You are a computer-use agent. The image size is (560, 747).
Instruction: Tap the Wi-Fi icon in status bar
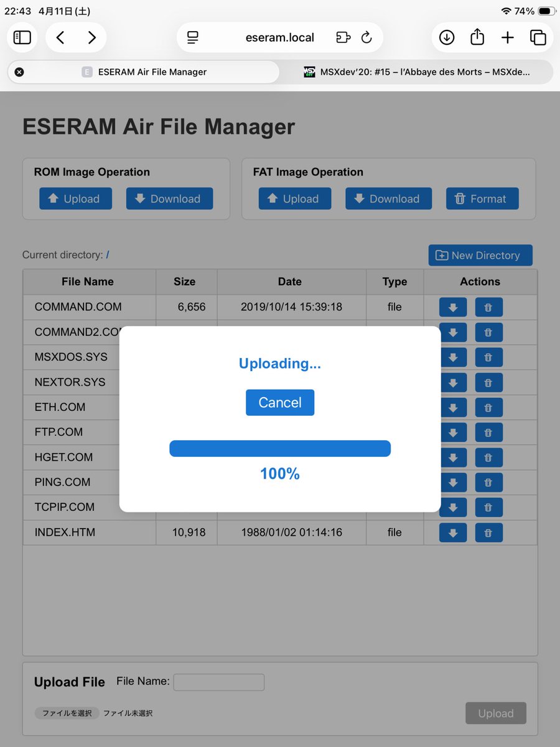[x=506, y=11]
